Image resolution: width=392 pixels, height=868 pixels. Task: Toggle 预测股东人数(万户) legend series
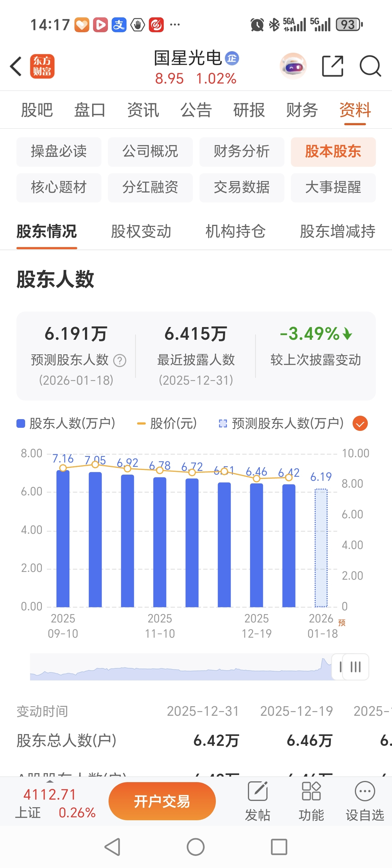[x=281, y=423]
